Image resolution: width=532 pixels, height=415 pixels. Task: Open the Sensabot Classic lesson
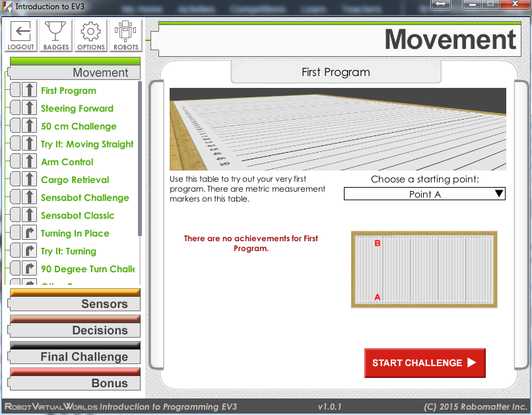(x=77, y=215)
